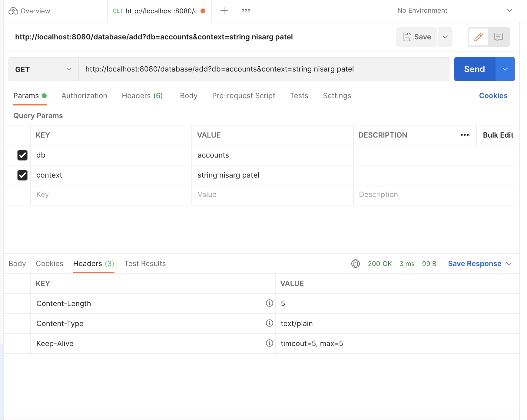Open more actions via ellipsis next to Bulk Edit
Viewport: 527px width, 420px height.
coord(465,135)
